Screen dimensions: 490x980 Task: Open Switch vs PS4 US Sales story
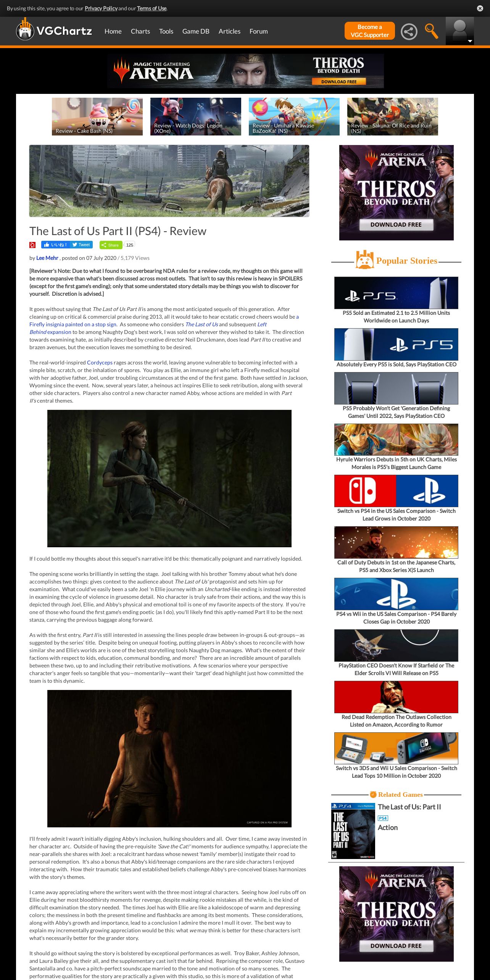[396, 515]
